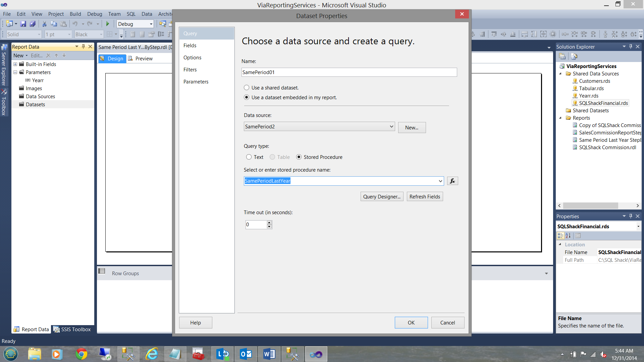The image size is (644, 362).
Task: Click the alphabetical sort icon in Properties
Action: tap(568, 236)
